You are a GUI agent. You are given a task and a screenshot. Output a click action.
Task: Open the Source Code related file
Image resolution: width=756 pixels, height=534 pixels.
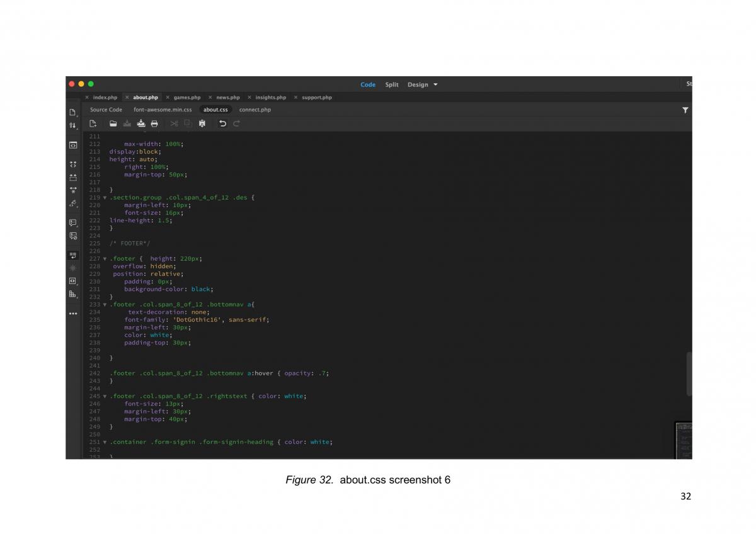click(106, 110)
